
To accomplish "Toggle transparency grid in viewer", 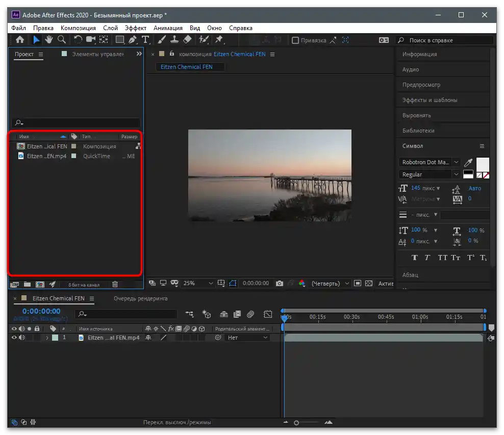I will (369, 284).
